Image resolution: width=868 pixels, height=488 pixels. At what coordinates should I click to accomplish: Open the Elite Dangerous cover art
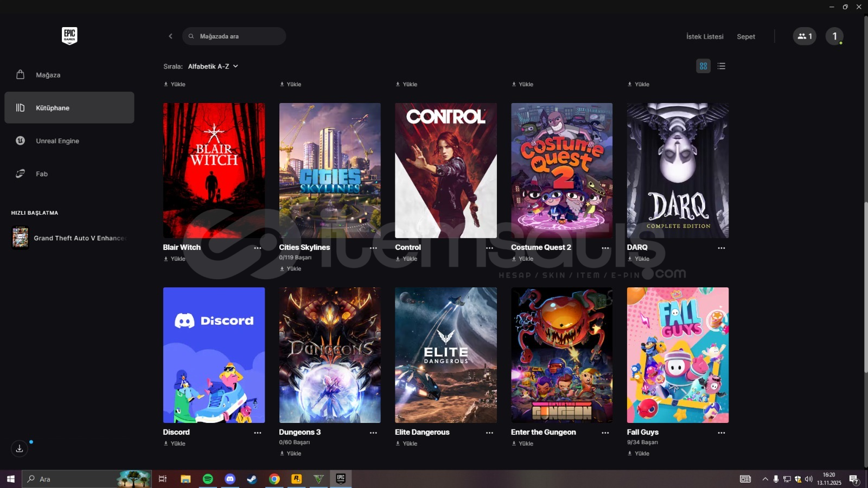(x=446, y=355)
